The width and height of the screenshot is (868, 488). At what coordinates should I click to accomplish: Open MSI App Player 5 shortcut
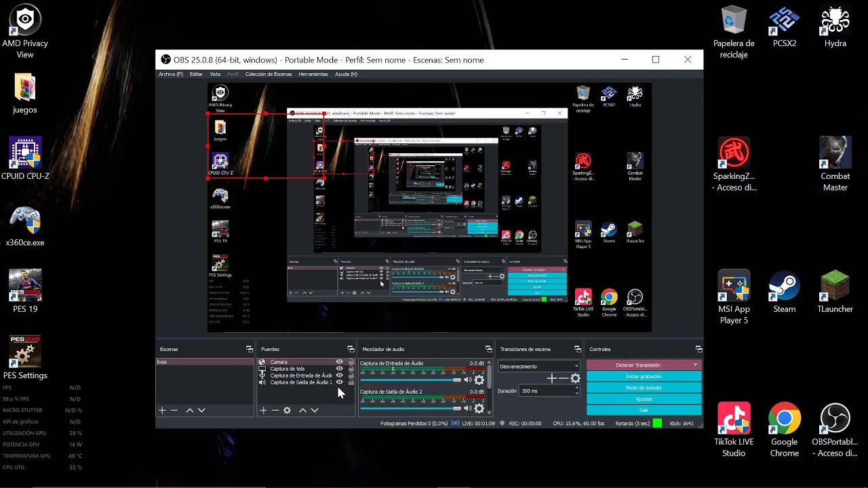(734, 298)
